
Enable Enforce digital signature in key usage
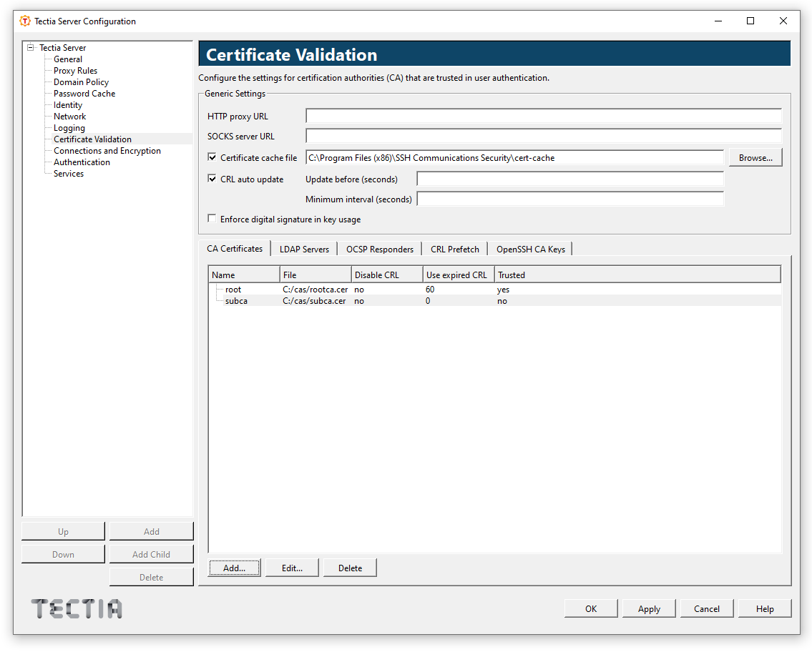212,218
